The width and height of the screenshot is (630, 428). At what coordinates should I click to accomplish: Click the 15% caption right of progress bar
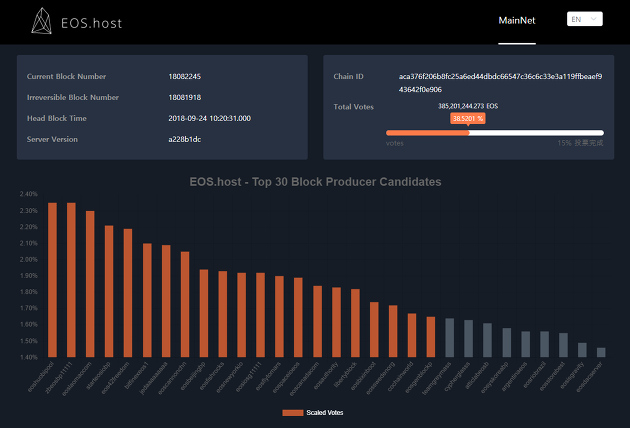tap(580, 143)
